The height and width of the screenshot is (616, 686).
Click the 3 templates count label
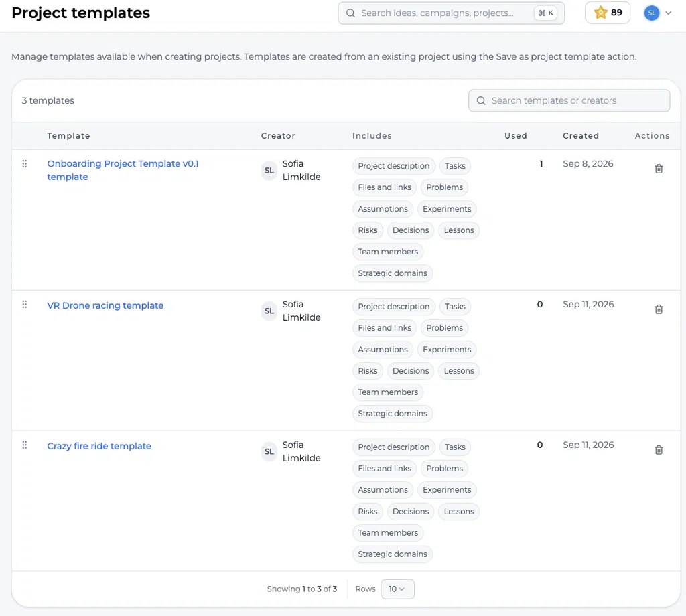tap(48, 101)
